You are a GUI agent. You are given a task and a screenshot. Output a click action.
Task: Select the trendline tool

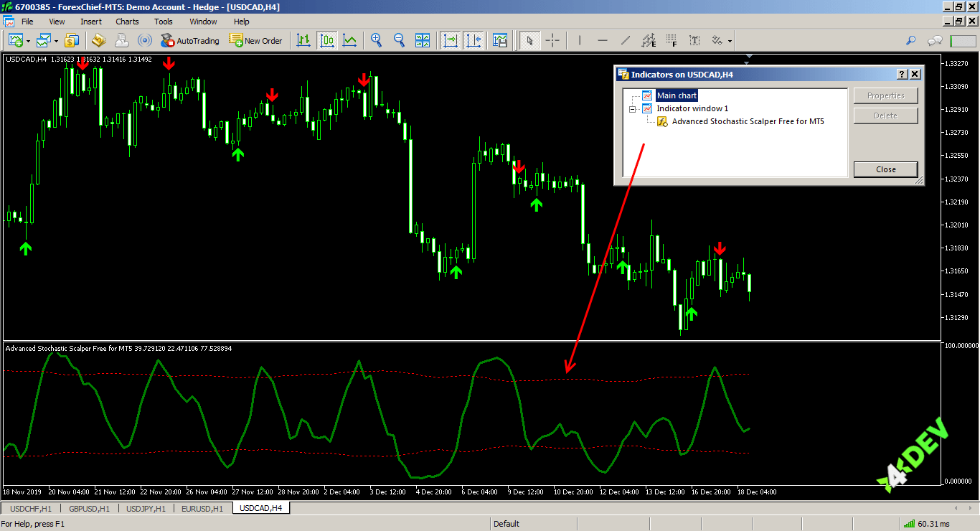click(x=626, y=40)
